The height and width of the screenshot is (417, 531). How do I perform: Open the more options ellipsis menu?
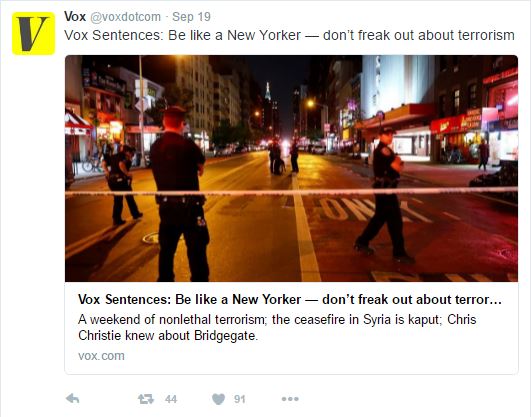coord(290,399)
